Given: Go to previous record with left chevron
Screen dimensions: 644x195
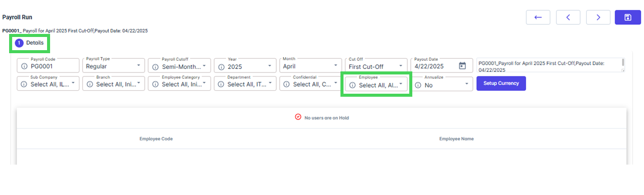Looking at the screenshot, I should click(568, 17).
